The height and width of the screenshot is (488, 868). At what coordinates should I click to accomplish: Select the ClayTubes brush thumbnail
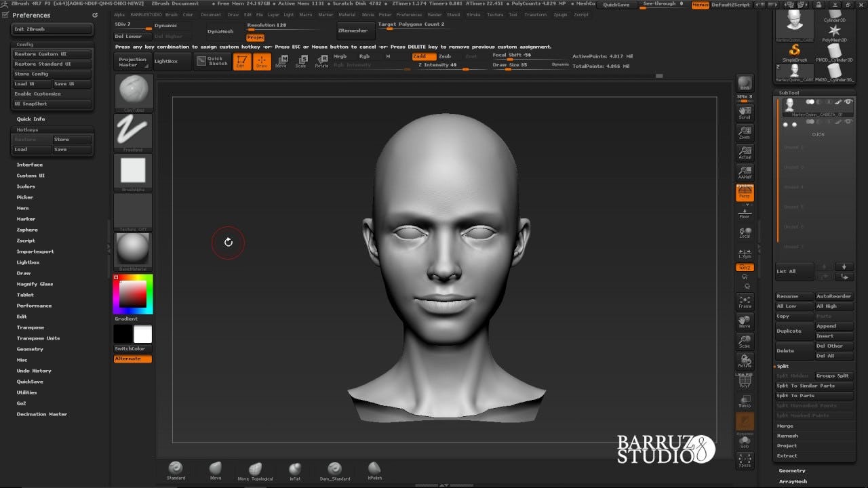coord(134,90)
